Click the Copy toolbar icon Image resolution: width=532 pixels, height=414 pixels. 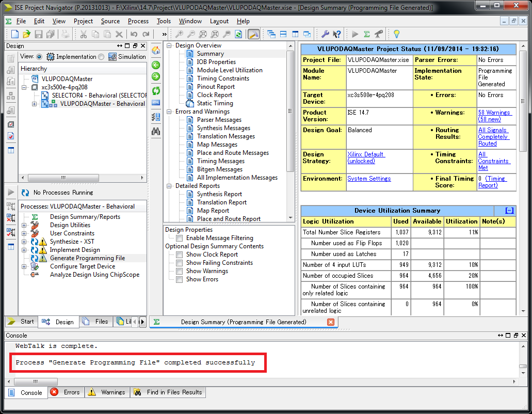95,34
